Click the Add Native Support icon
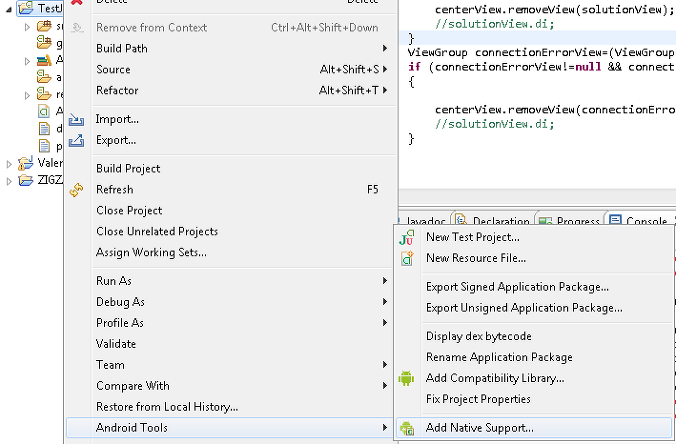This screenshot has width=676, height=444. point(407,428)
